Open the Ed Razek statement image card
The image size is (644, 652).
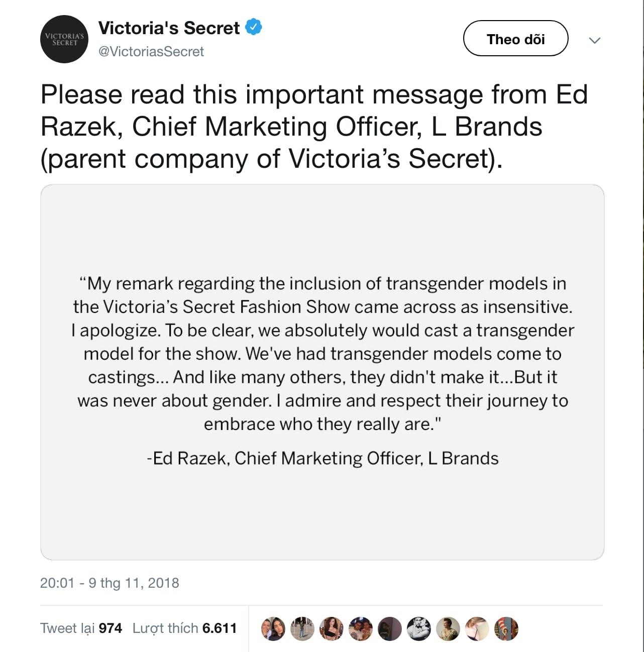pos(322,372)
